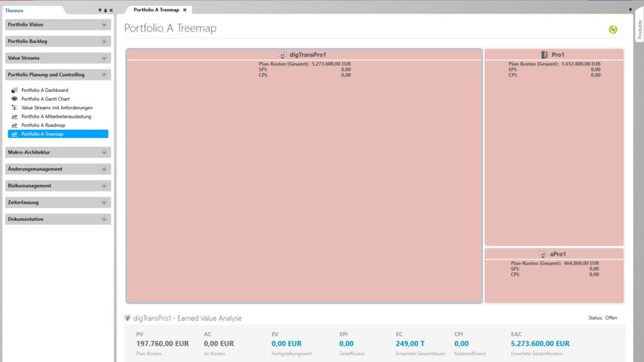Click the aPro1 project icon in treemap
The width and height of the screenshot is (644, 362).
tap(543, 255)
